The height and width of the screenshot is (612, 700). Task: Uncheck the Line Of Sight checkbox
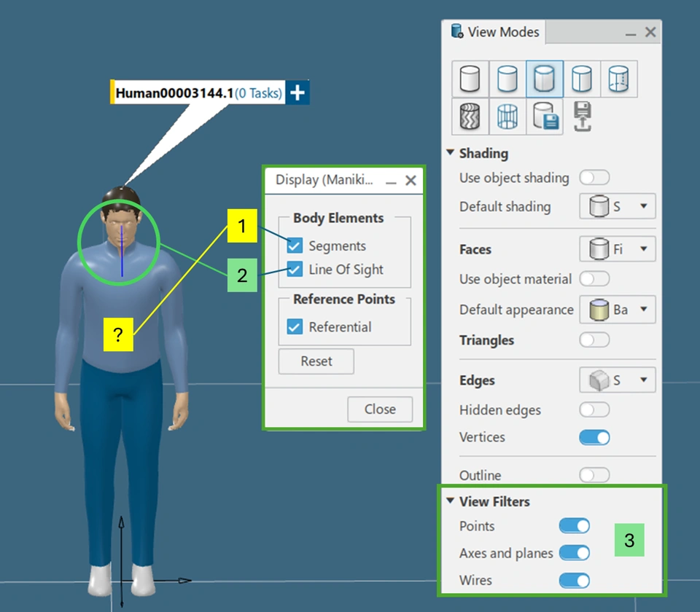[295, 270]
